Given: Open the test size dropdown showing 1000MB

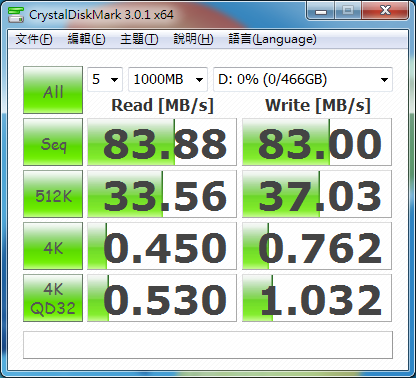Looking at the screenshot, I should (168, 79).
